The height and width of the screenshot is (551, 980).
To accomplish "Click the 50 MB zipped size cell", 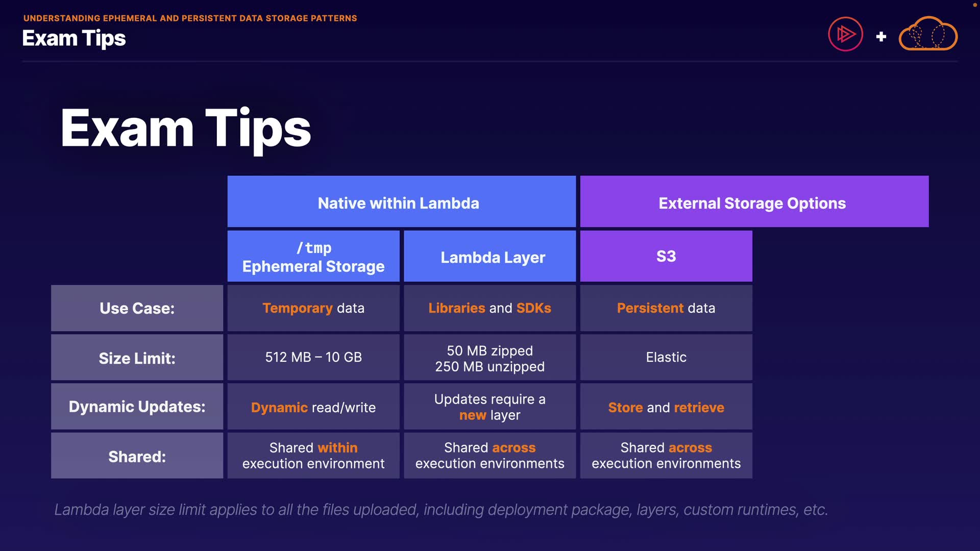I will [x=489, y=358].
